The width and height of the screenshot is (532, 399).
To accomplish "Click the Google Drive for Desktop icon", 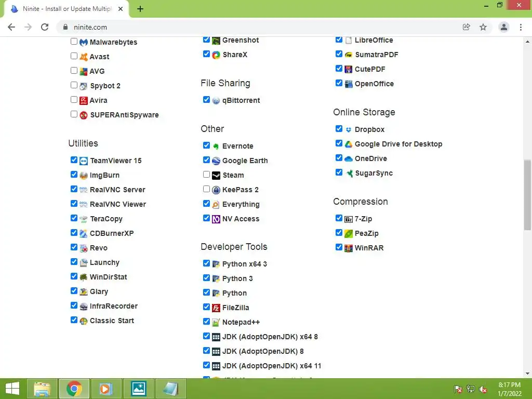I will point(349,144).
